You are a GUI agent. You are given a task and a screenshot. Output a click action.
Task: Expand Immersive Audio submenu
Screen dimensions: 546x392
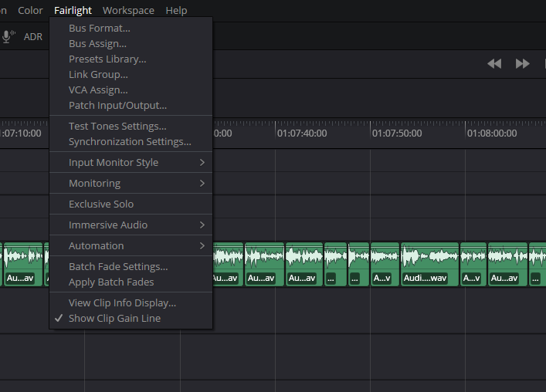pyautogui.click(x=131, y=225)
